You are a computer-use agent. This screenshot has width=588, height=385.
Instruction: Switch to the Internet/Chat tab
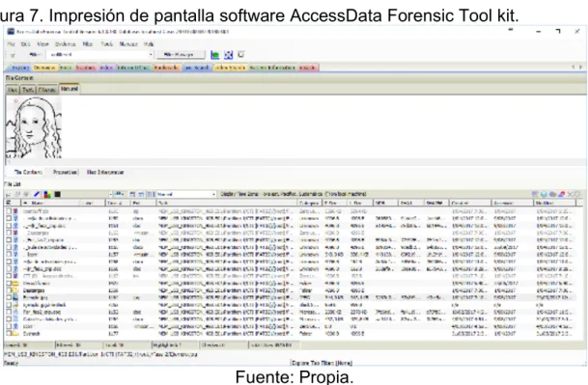tap(133, 68)
